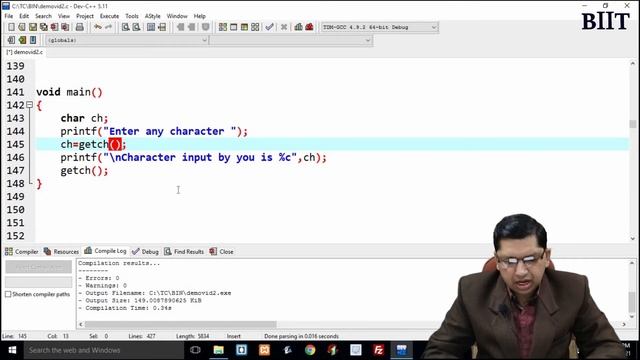Click the Toggle Bookmarks green icon
640x360 pixels.
point(22,40)
